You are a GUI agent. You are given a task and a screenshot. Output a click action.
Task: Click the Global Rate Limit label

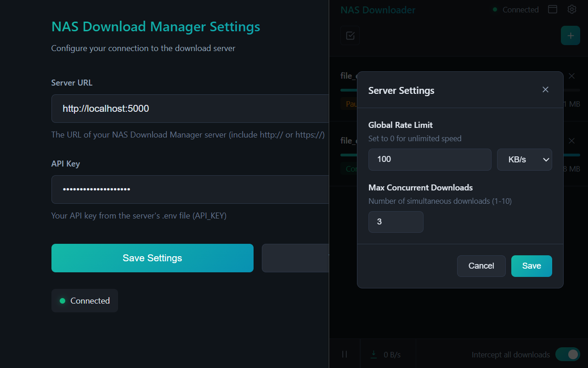pos(401,125)
